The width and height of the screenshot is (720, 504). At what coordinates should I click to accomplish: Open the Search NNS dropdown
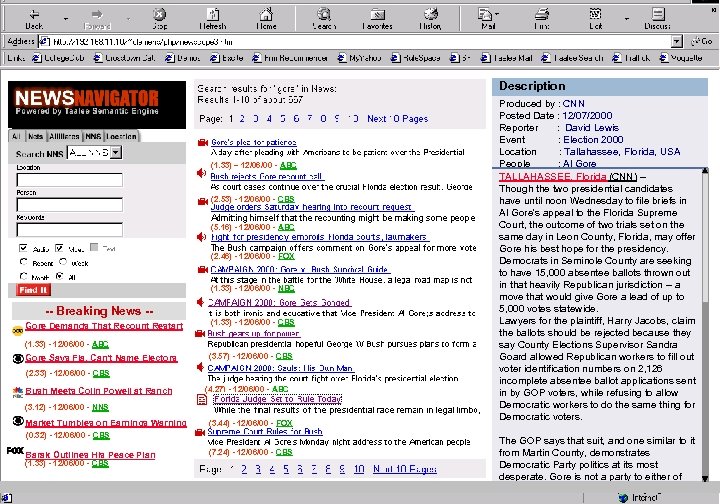tap(116, 152)
